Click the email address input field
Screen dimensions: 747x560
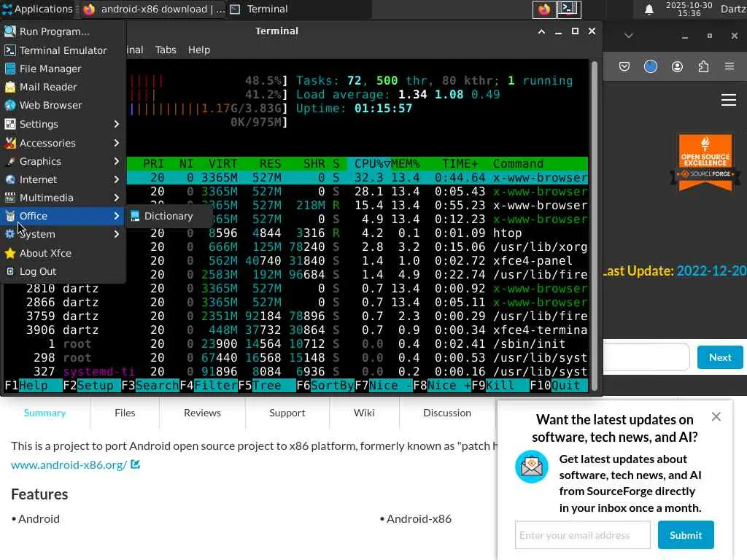582,534
